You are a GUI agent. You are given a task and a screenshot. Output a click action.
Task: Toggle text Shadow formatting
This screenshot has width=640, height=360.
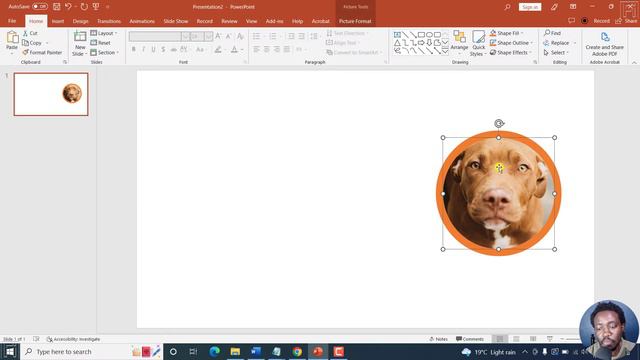[163, 49]
